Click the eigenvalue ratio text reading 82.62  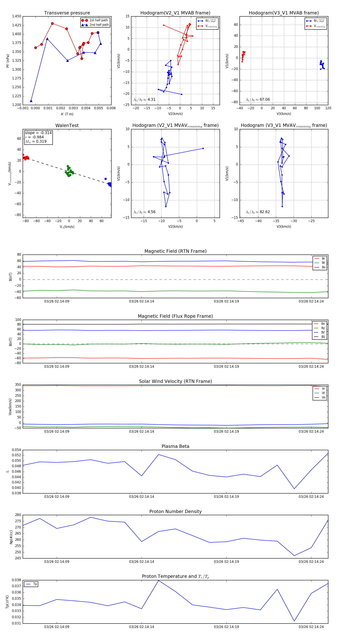tap(258, 212)
